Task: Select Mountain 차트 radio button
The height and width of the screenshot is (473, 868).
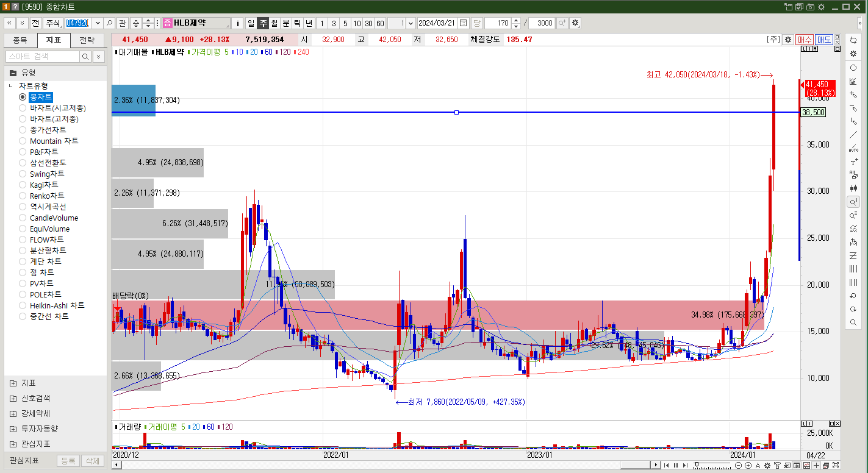Action: point(23,141)
